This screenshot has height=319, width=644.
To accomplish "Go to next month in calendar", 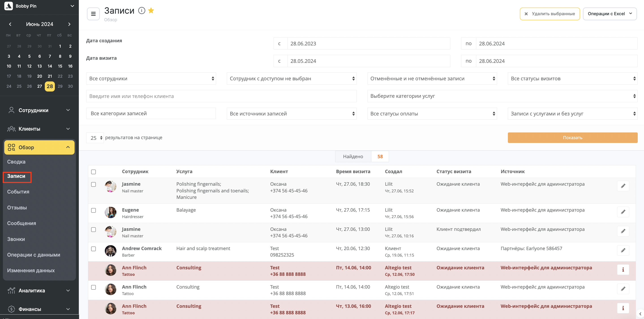I will (69, 24).
